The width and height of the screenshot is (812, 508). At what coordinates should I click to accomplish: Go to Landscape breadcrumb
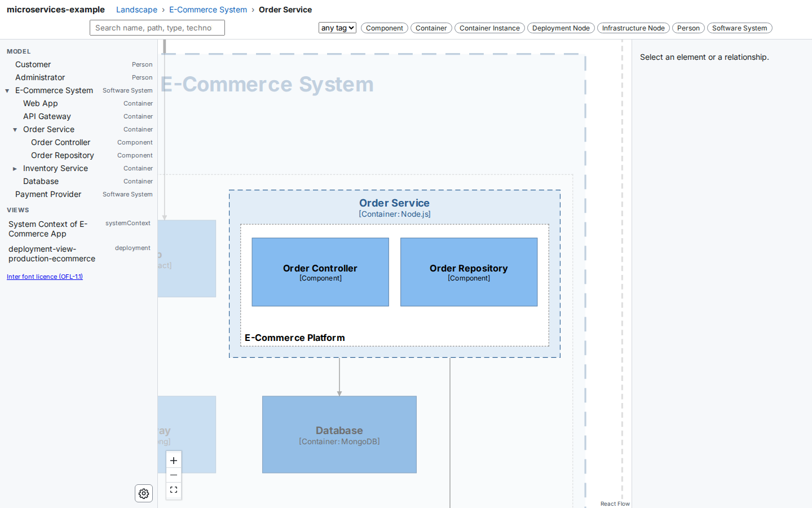[136, 10]
